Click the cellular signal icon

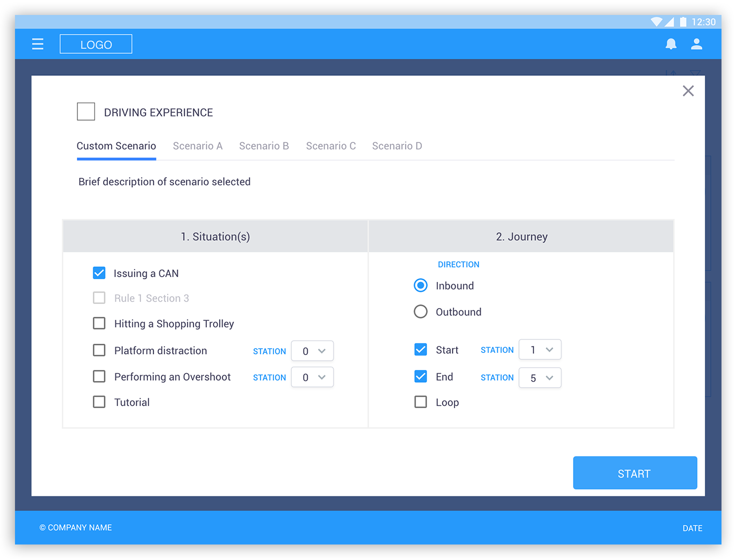tap(669, 22)
